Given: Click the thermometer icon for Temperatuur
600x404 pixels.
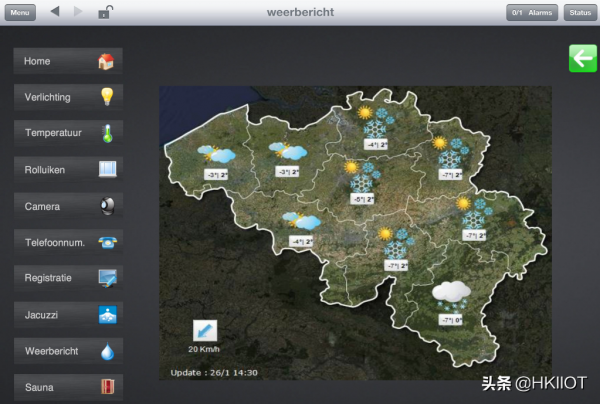Looking at the screenshot, I should coord(107,133).
